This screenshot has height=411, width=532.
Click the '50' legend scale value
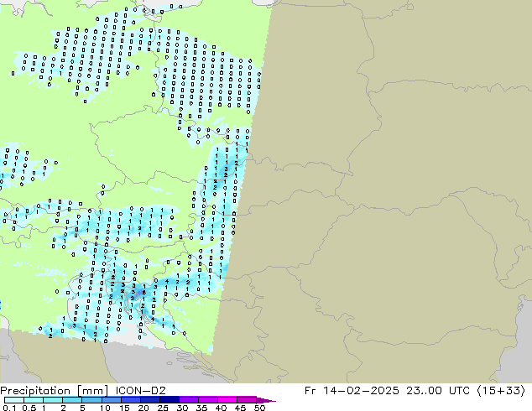259,408
